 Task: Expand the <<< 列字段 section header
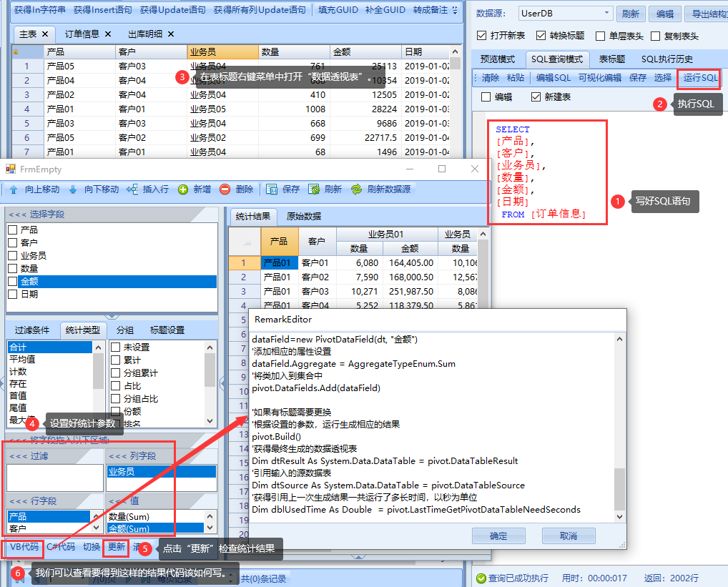pyautogui.click(x=162, y=456)
